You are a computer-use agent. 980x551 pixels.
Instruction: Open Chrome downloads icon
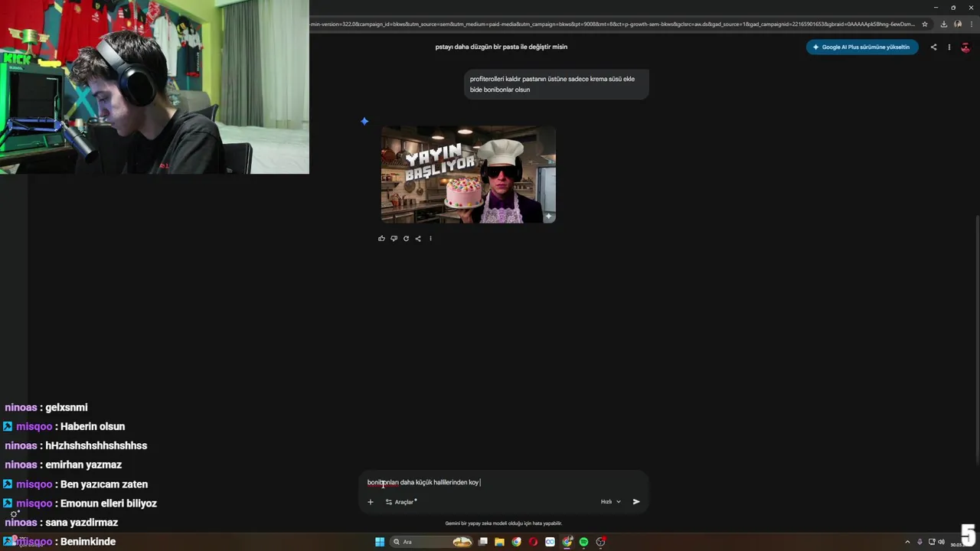(x=943, y=24)
